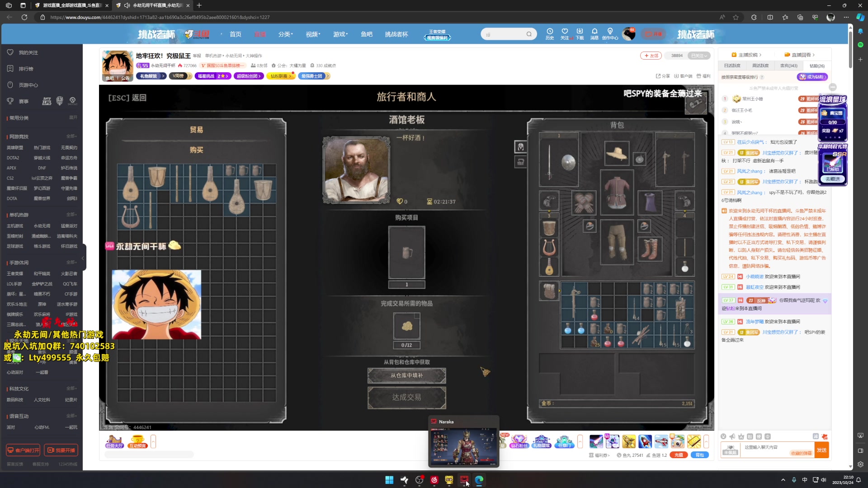This screenshot has height=488, width=868.
Task: Click the 友邻 button
Action: [x=651, y=56]
